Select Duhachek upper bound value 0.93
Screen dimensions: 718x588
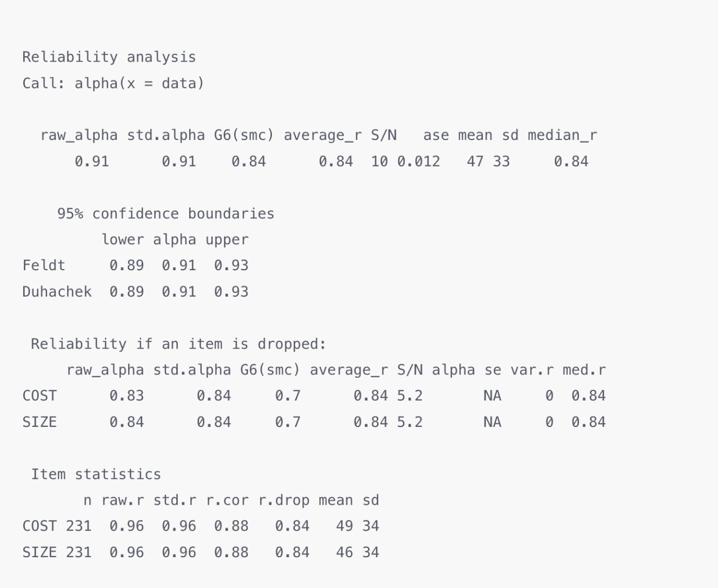pyautogui.click(x=231, y=292)
